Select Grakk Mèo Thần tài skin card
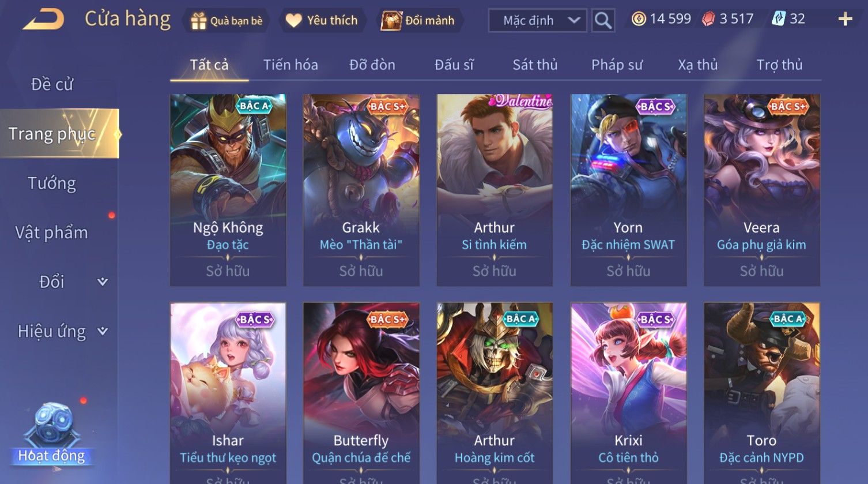Screen dimensions: 868x484 click(x=361, y=190)
